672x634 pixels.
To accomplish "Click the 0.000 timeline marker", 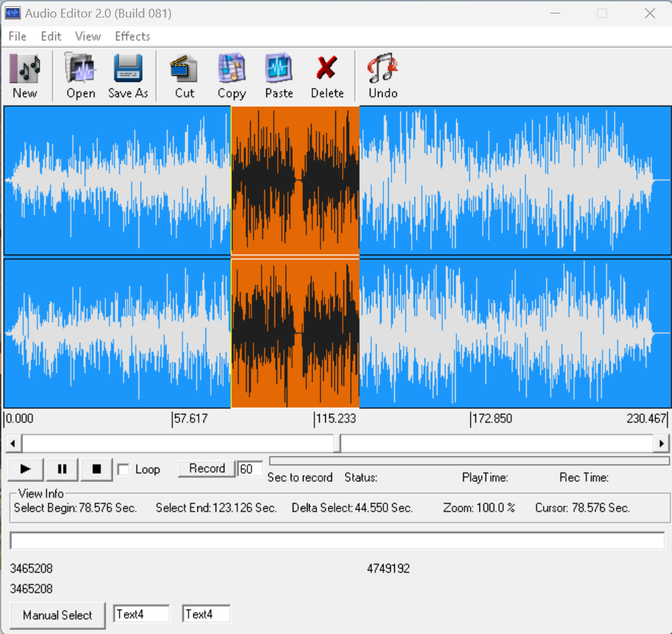I will pyautogui.click(x=20, y=418).
